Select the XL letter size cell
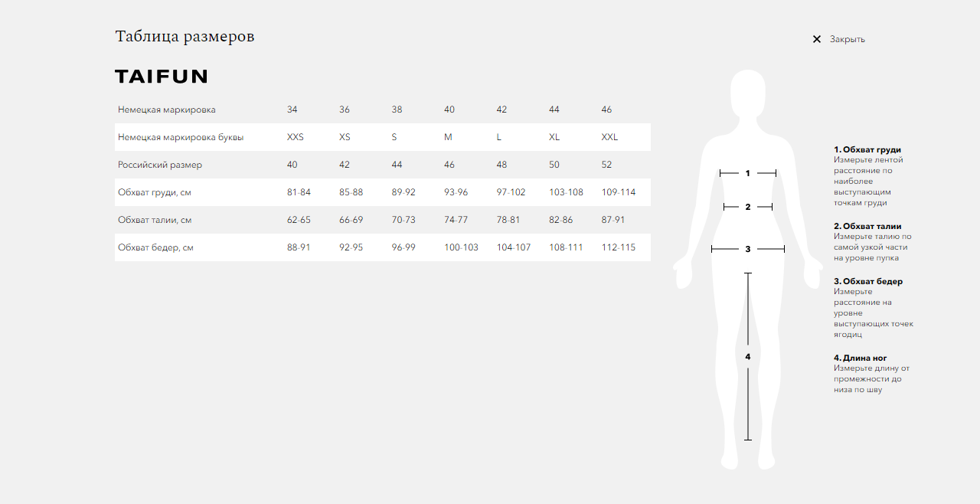Image resolution: width=980 pixels, height=504 pixels. point(554,137)
